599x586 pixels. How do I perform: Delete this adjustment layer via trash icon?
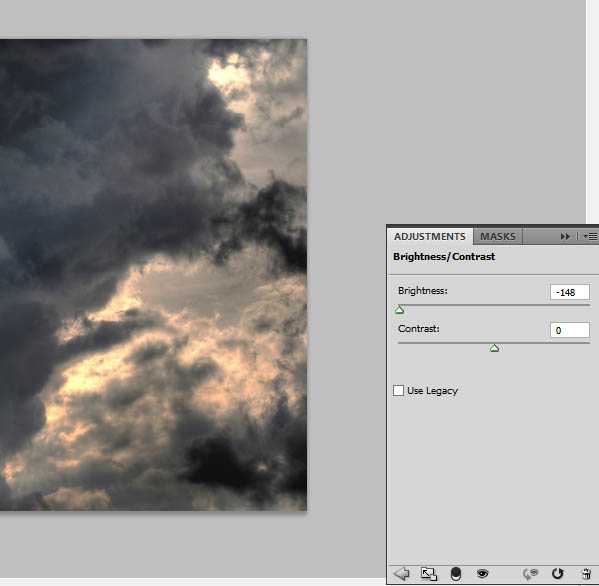pyautogui.click(x=586, y=574)
